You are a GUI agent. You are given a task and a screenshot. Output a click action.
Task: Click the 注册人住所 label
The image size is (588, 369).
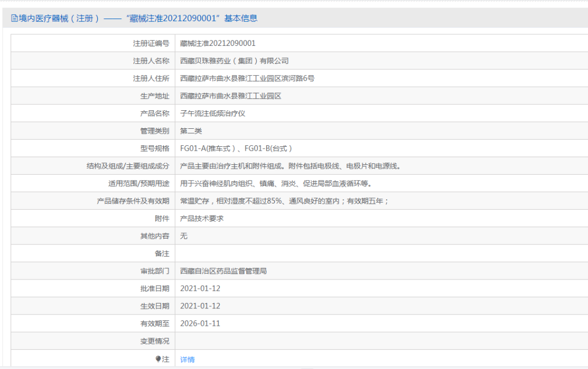pos(151,78)
